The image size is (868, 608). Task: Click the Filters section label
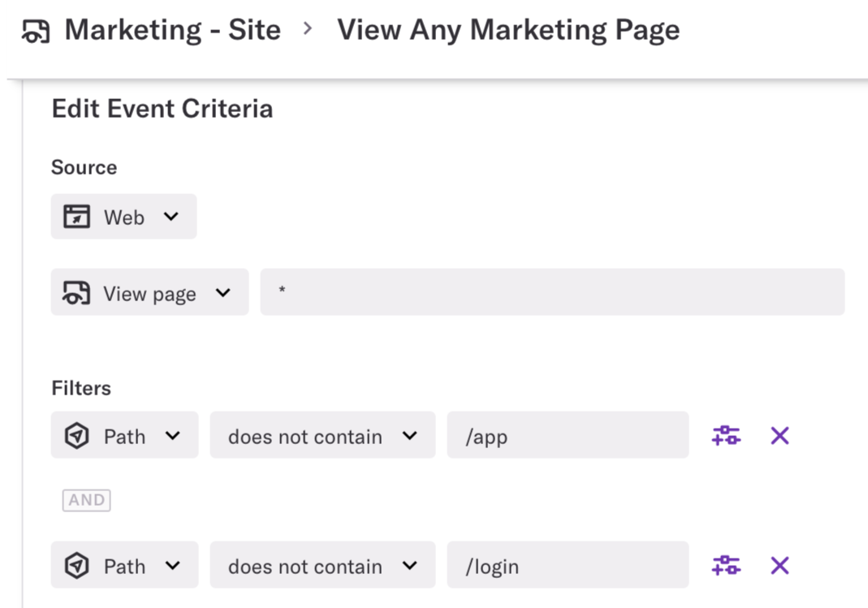[81, 388]
